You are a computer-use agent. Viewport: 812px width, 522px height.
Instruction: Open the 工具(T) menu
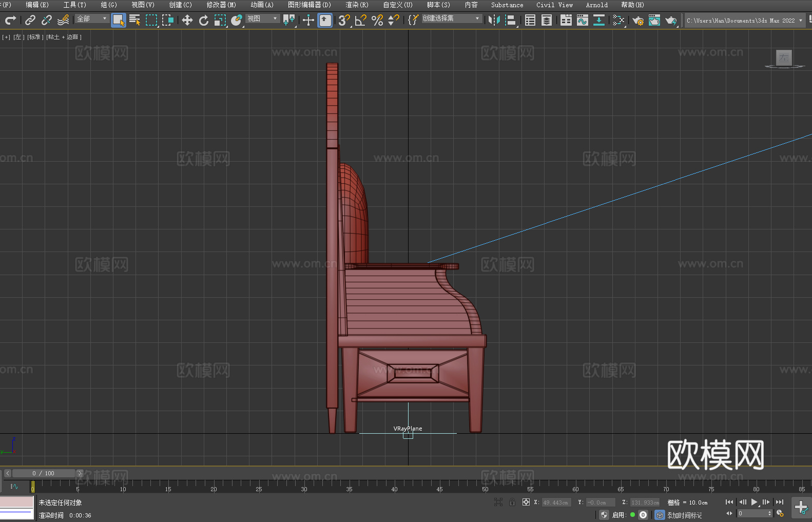click(75, 5)
